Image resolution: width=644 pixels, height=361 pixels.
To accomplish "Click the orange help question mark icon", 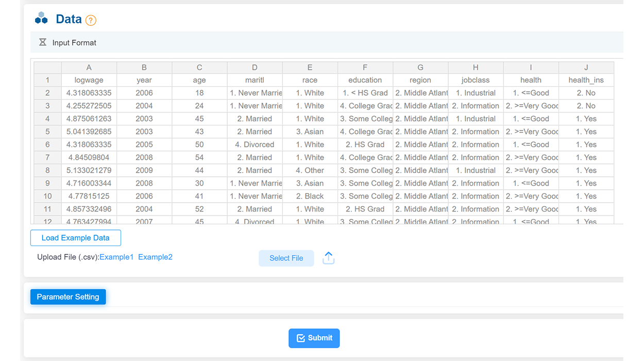I will (x=91, y=20).
